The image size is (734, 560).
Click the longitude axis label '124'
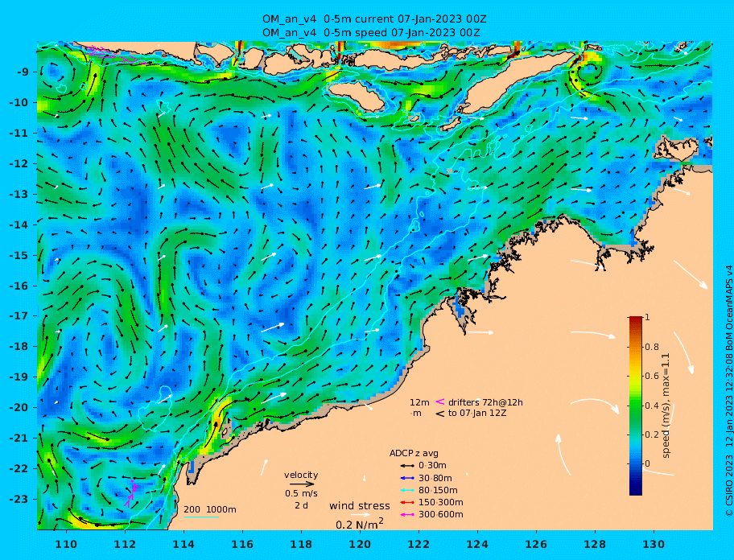point(477,544)
